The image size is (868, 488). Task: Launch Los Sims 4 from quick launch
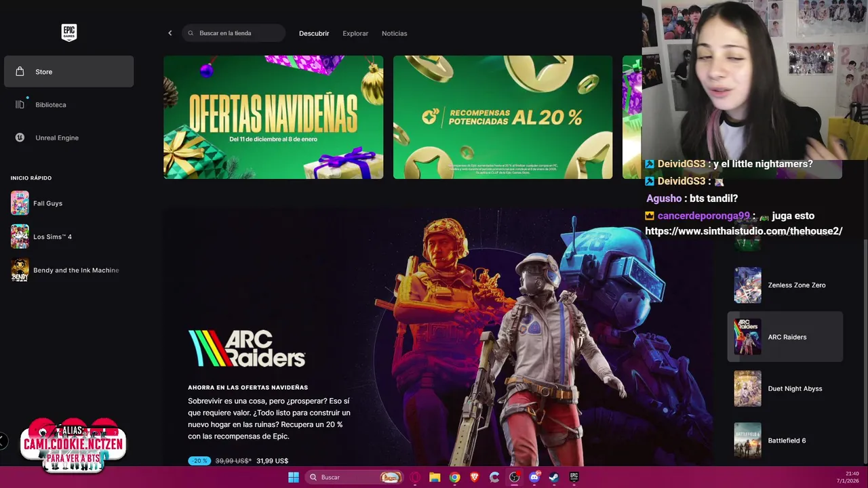[x=68, y=237]
